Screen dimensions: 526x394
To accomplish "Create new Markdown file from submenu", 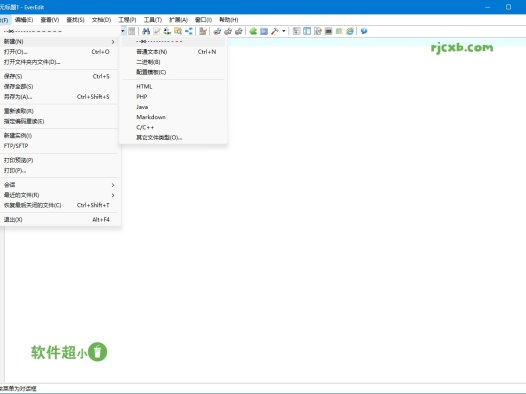I will (x=173, y=117).
